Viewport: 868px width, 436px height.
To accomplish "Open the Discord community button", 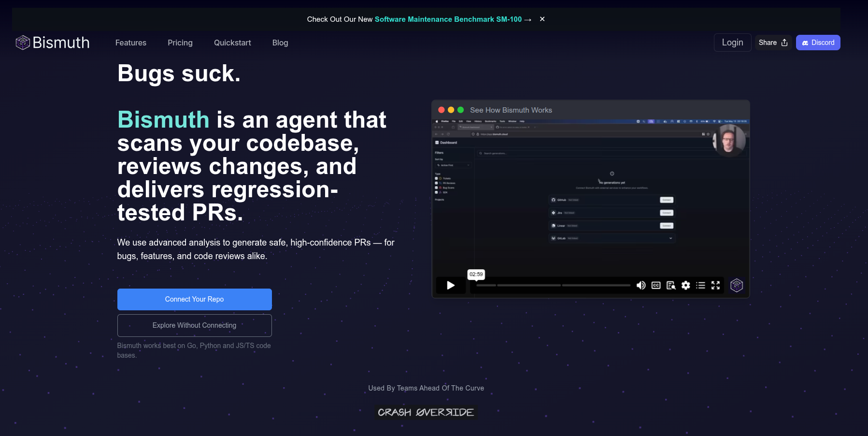I will [818, 43].
